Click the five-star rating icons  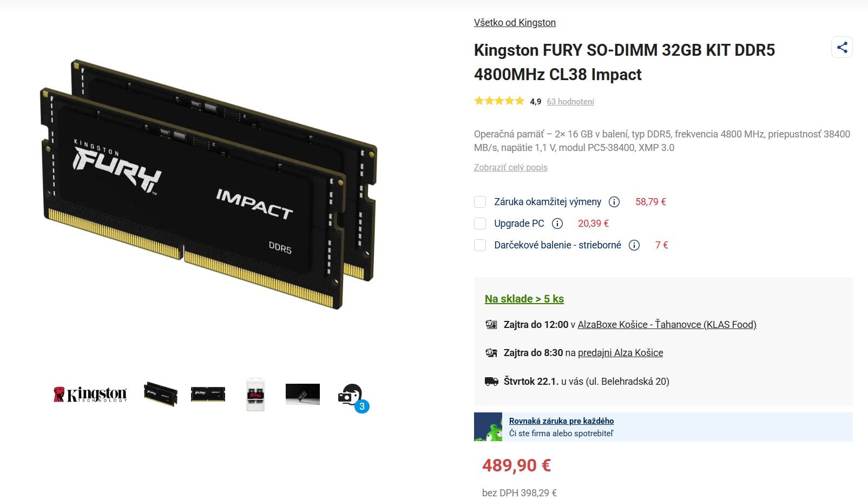click(499, 101)
